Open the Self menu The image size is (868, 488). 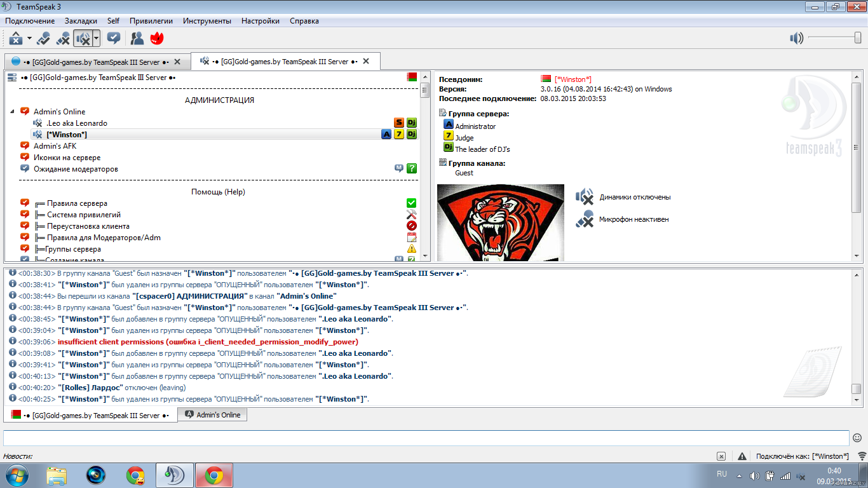click(113, 21)
